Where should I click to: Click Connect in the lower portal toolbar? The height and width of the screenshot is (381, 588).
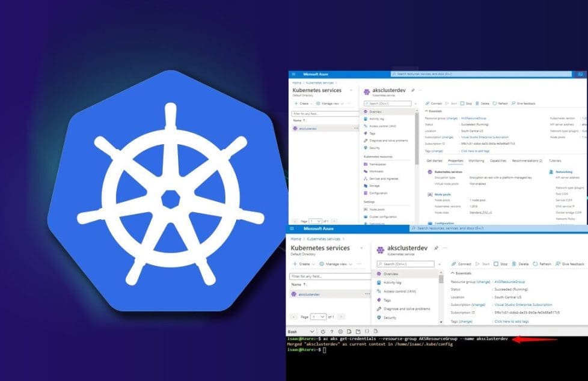461,264
